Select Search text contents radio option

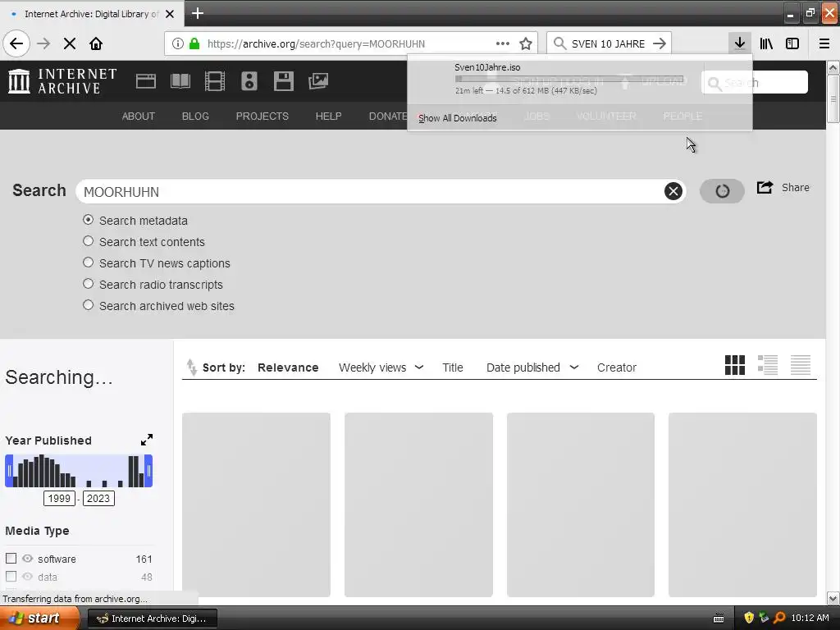[x=89, y=241]
